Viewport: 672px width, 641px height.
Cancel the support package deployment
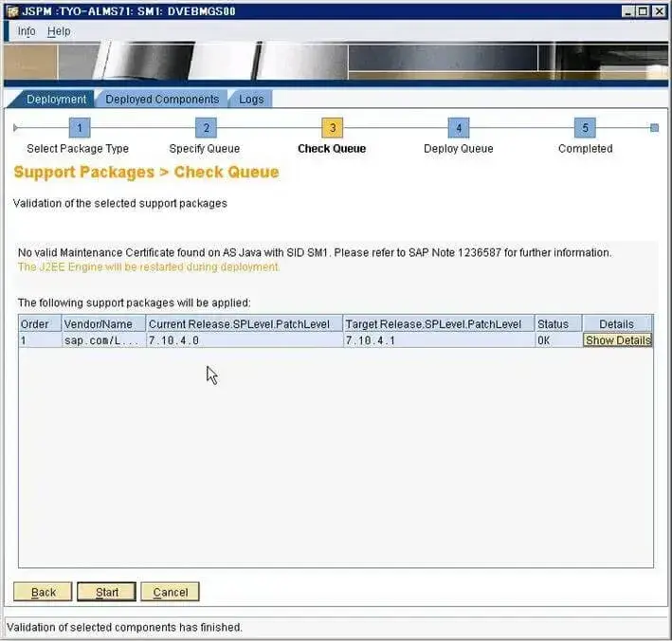coord(171,592)
